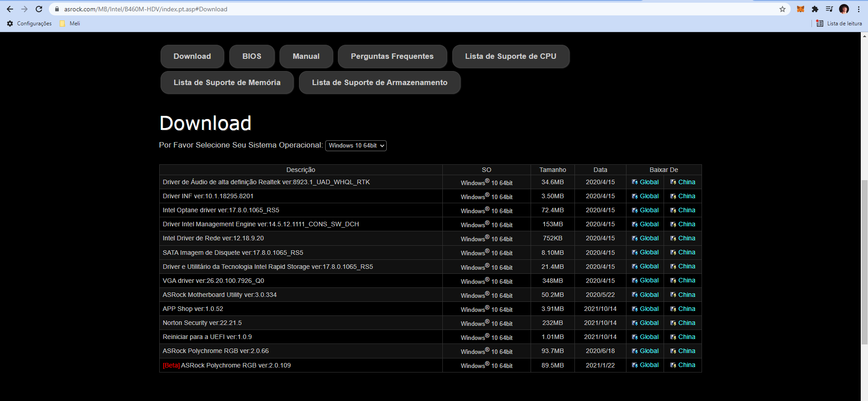This screenshot has height=401, width=868.
Task: Download ASRock Polychrome RGB 2.0.66 Global
Action: (x=645, y=351)
